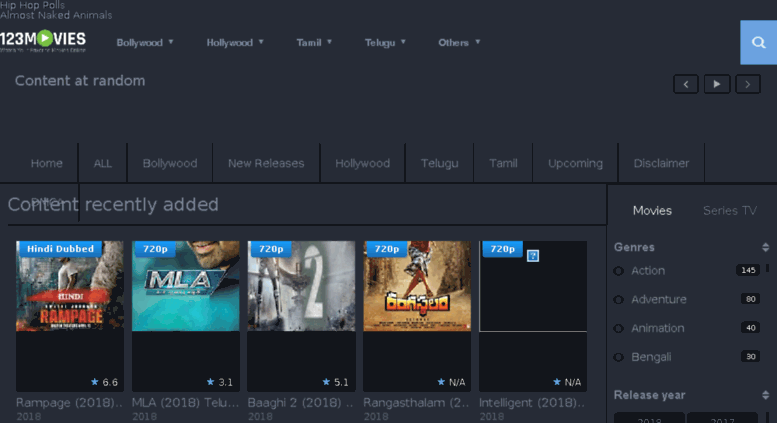Image resolution: width=777 pixels, height=423 pixels.
Task: Click the 720p badge on Intelligent poster
Action: point(501,249)
